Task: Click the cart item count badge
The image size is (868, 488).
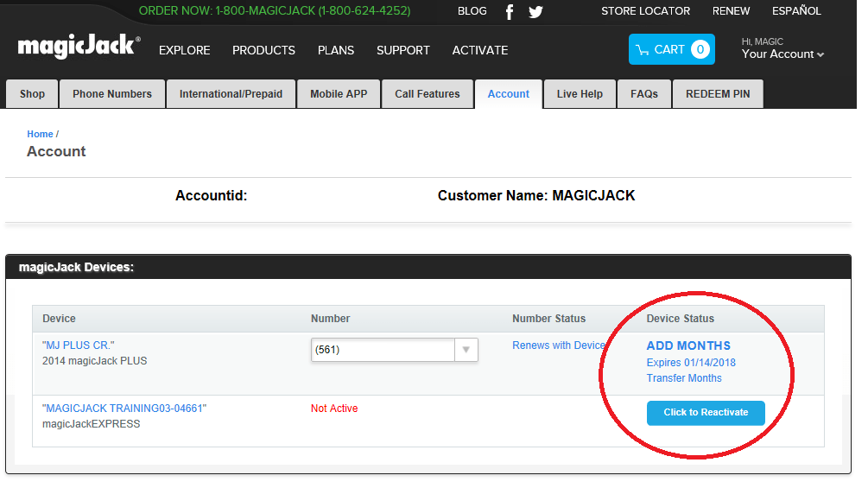Action: click(700, 50)
